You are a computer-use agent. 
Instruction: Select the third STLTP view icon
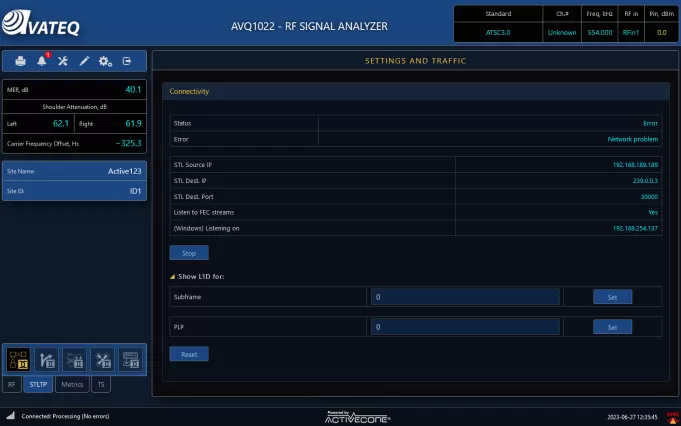pyautogui.click(x=75, y=360)
